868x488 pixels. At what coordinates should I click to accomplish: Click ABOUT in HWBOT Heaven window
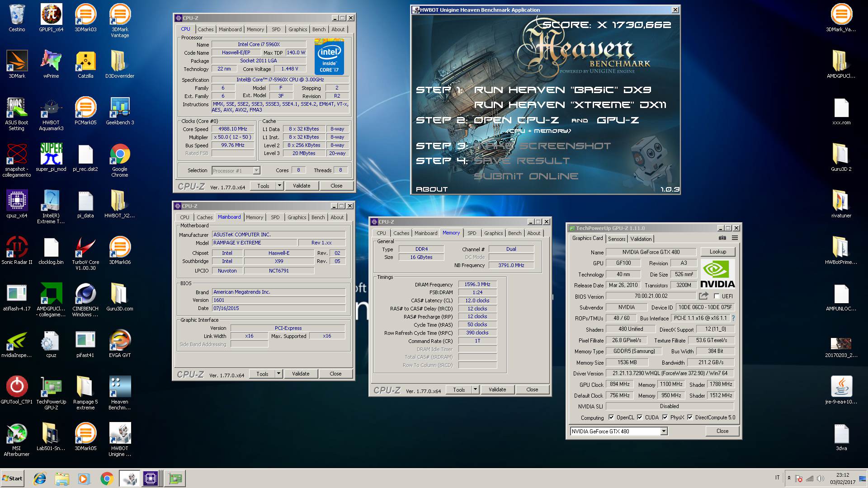(x=432, y=189)
